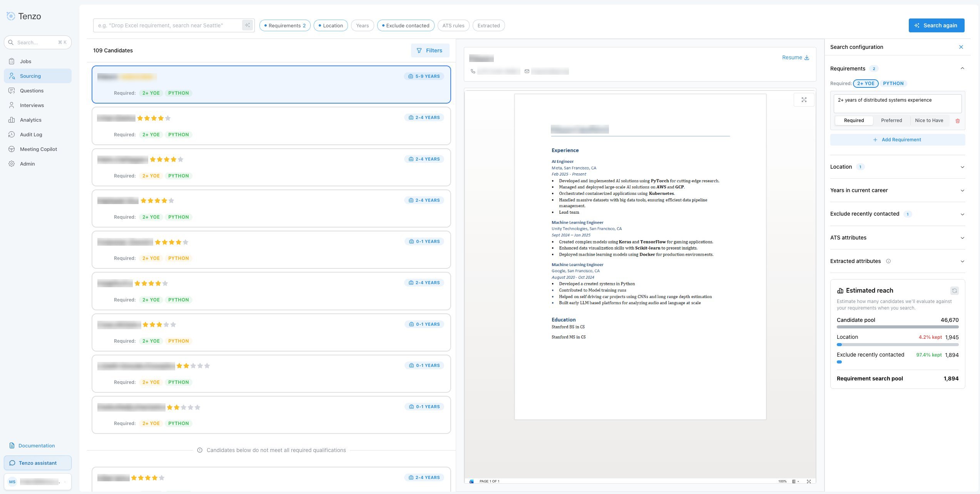Click the MS user avatar
The height and width of the screenshot is (494, 980).
pyautogui.click(x=12, y=482)
